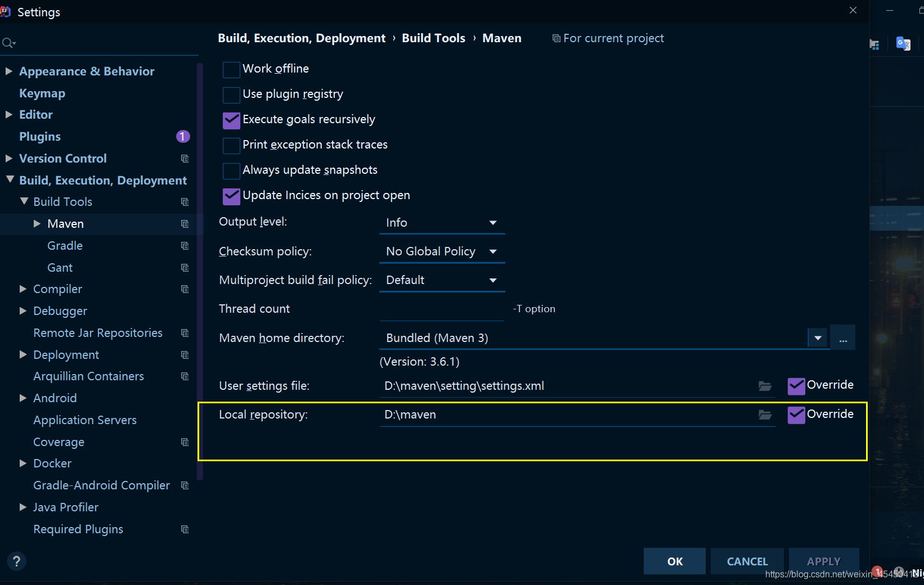Browse folder icon for User settings file
The height and width of the screenshot is (585, 924).
(765, 386)
